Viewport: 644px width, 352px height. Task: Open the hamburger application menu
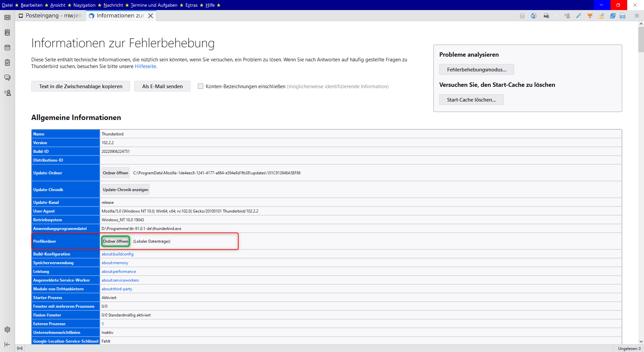pyautogui.click(x=637, y=16)
